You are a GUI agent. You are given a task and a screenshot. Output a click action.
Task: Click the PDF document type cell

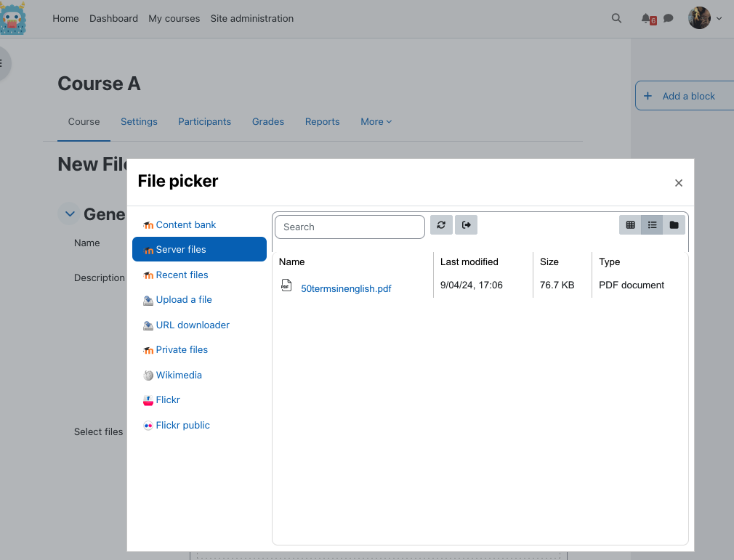(632, 285)
